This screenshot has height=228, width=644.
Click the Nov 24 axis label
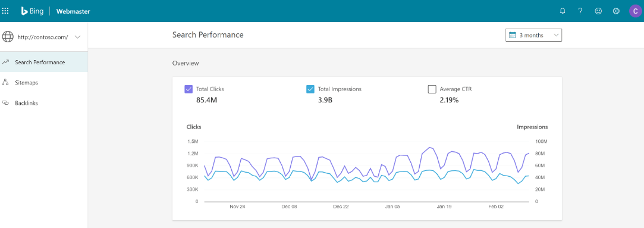(x=237, y=207)
